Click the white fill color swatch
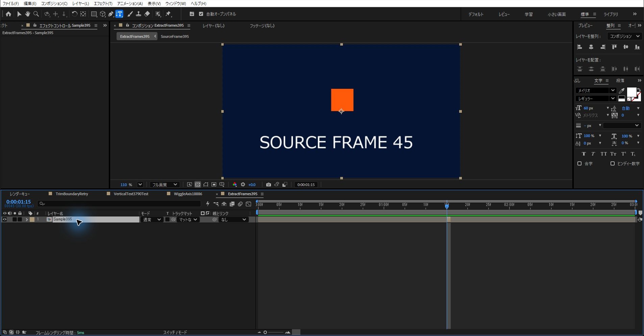 [x=631, y=92]
